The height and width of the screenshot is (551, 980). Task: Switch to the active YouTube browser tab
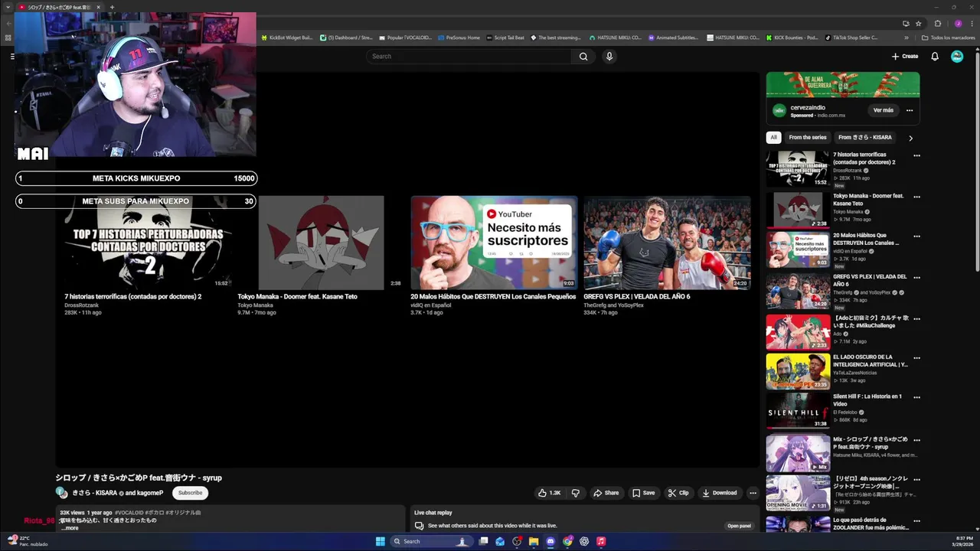(x=59, y=7)
